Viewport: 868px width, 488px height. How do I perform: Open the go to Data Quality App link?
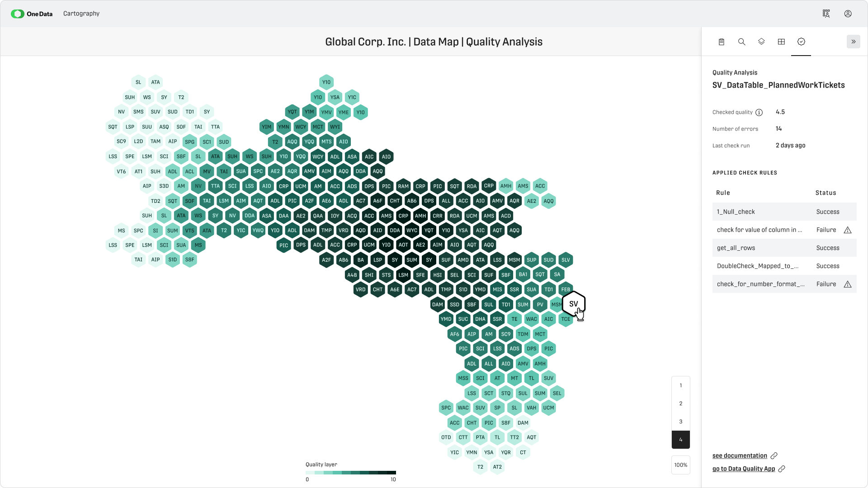pos(744,469)
